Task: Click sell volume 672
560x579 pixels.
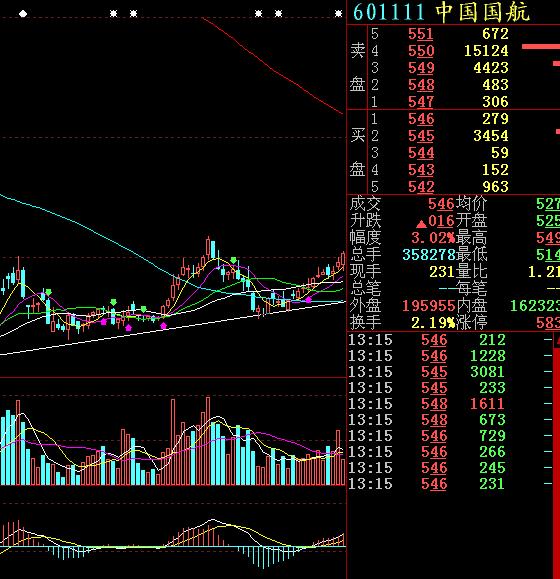Action: (495, 34)
